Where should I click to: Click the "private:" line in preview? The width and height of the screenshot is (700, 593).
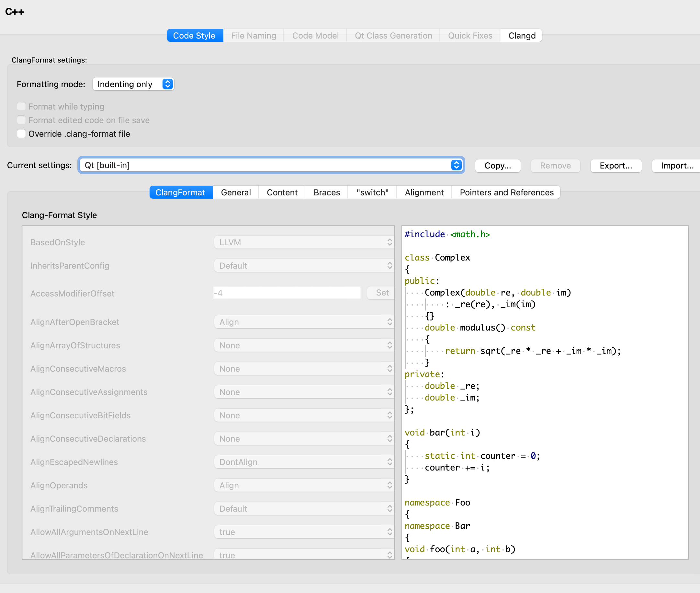tap(424, 374)
